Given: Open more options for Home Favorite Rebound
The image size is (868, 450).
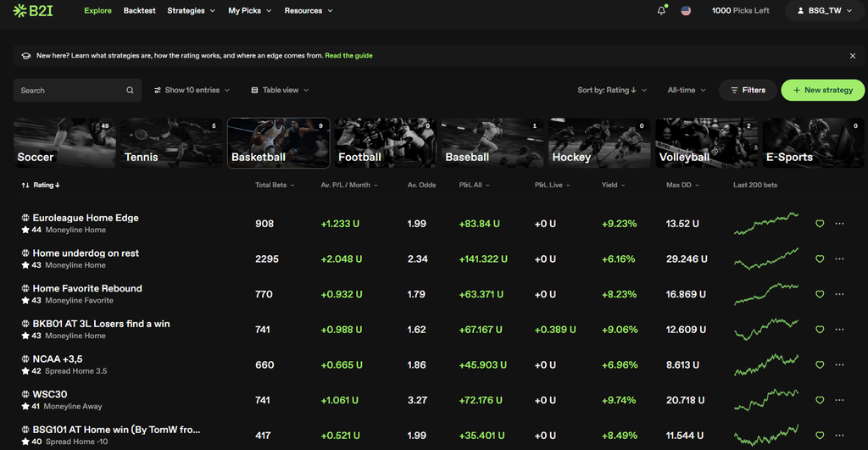Looking at the screenshot, I should [840, 294].
